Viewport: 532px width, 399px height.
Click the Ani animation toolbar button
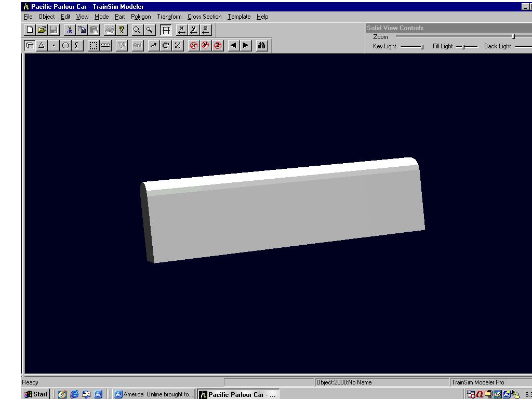tap(137, 46)
